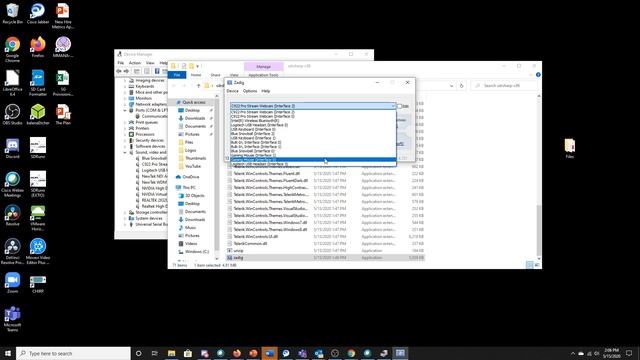640x360 pixels.
Task: Open Google Chrome desktop shortcut
Action: 12,49
